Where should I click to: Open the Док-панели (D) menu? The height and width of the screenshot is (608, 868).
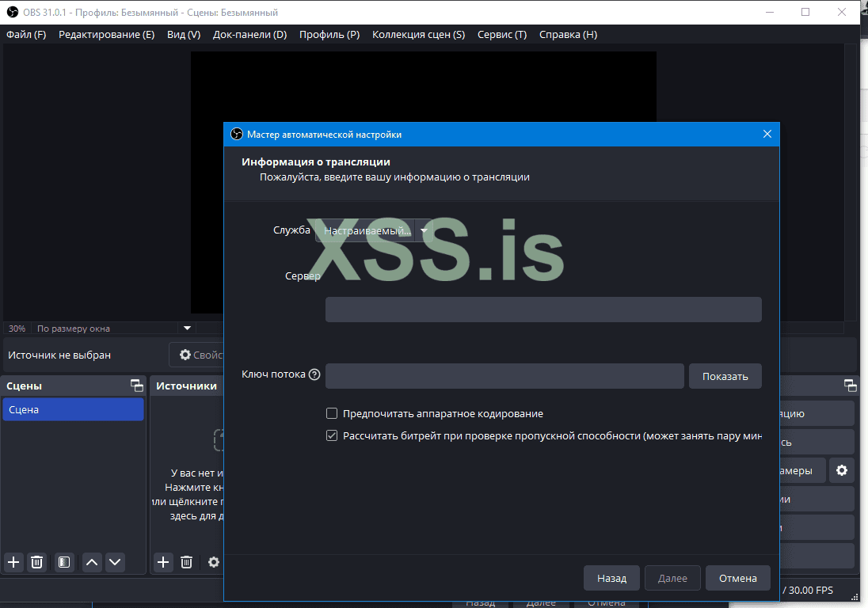point(249,34)
